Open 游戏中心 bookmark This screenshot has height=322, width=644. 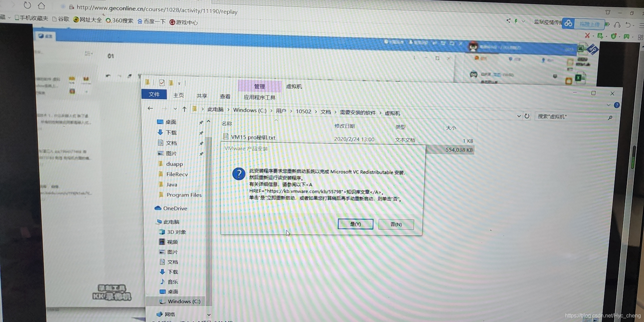(x=183, y=22)
